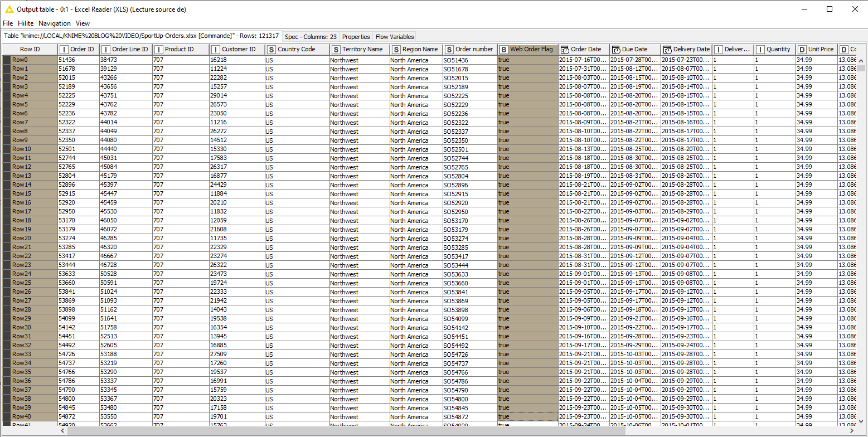The image size is (868, 437).
Task: Click the integer type icon of Order ID column
Action: point(64,50)
